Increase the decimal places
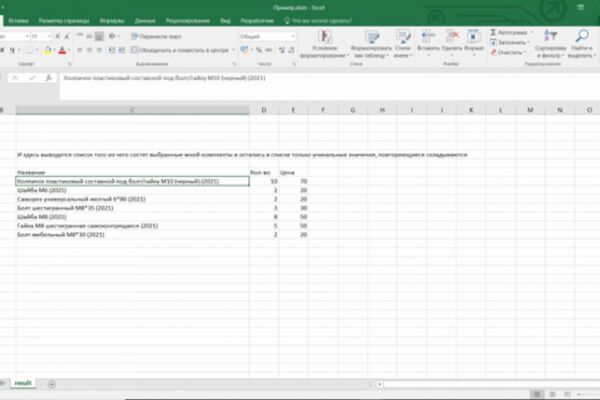The image size is (600, 400). (x=282, y=50)
